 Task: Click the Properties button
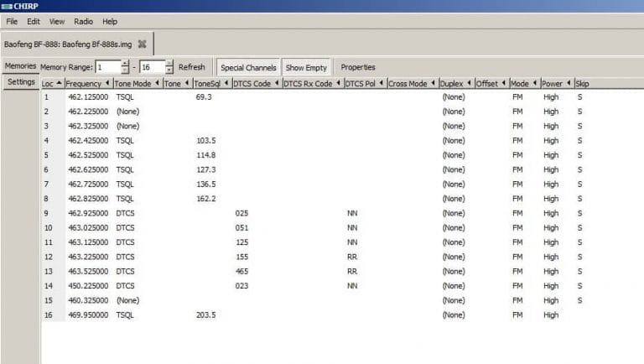358,67
